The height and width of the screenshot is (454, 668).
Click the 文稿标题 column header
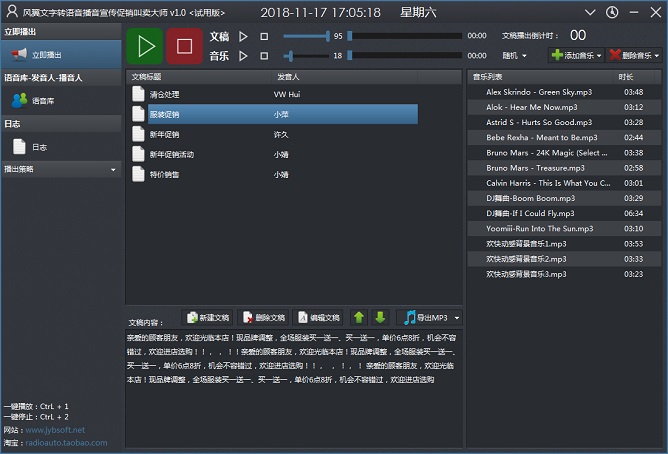(199, 77)
